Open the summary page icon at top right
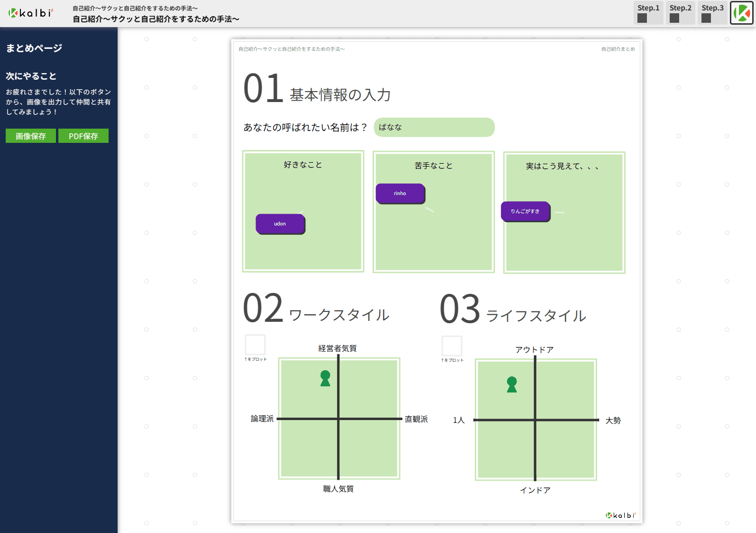The image size is (756, 533). (741, 13)
